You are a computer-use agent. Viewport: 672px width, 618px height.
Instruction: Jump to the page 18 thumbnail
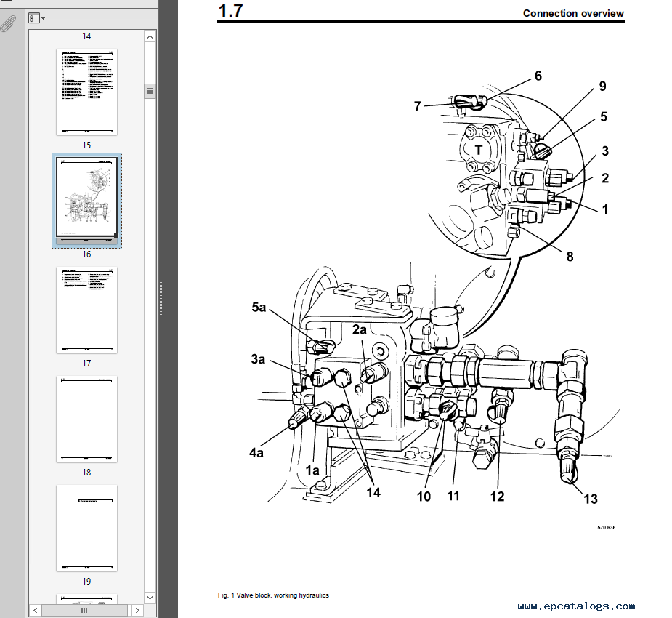tap(86, 419)
